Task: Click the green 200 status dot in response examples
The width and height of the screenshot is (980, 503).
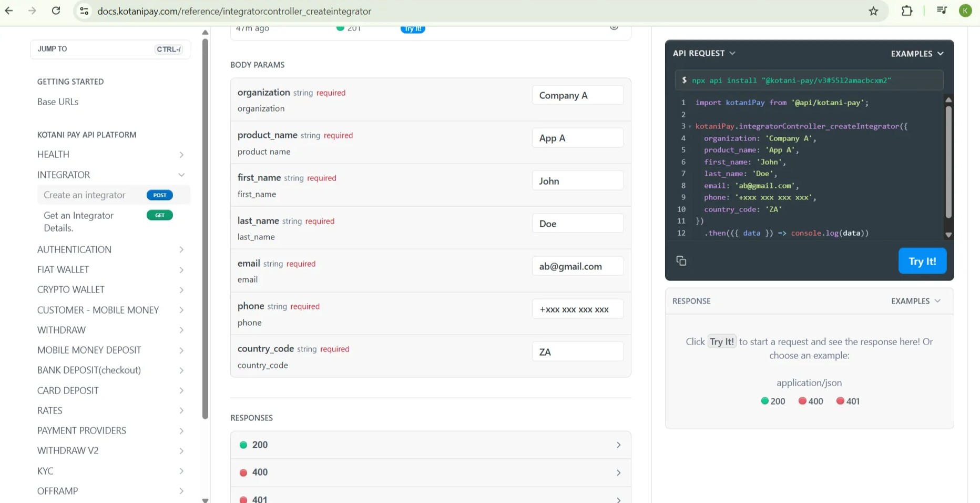Action: coord(765,401)
